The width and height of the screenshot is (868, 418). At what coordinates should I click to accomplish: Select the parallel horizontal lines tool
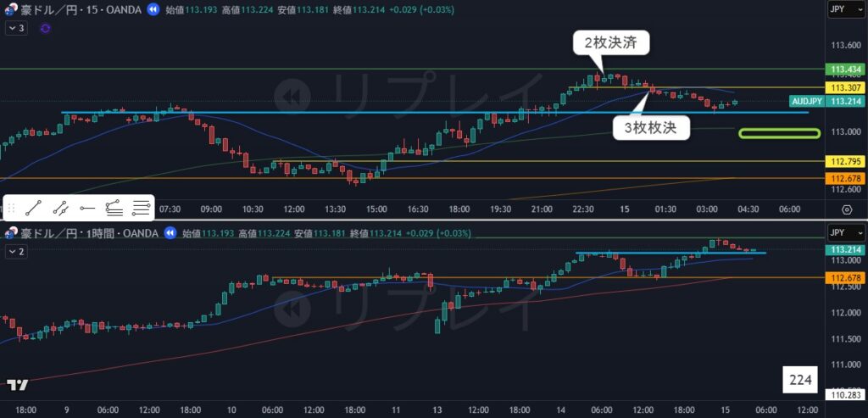point(142,206)
